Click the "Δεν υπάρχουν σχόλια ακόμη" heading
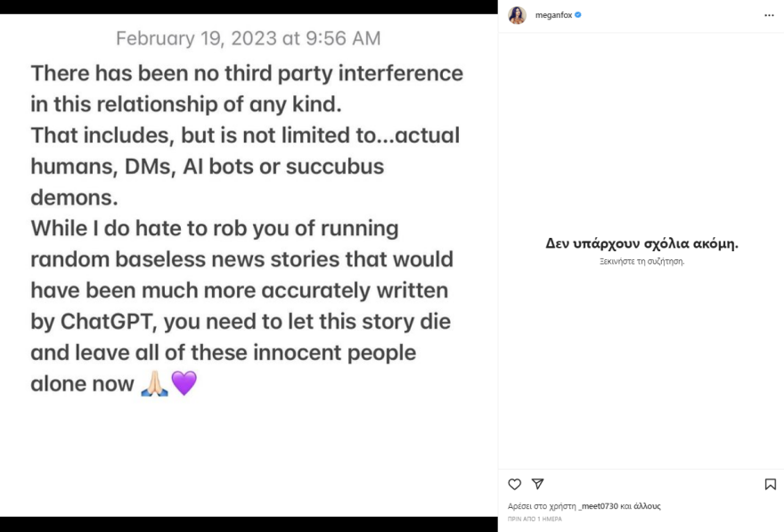The width and height of the screenshot is (784, 532). click(641, 243)
